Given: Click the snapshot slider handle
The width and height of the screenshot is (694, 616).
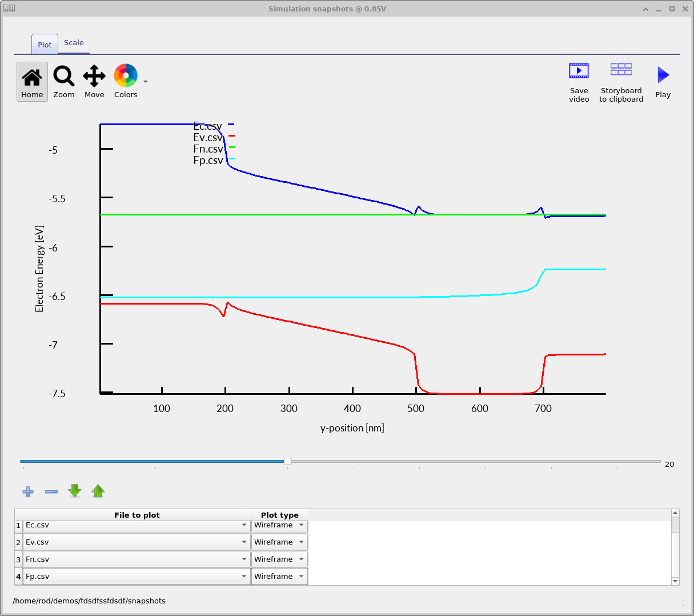Looking at the screenshot, I should (x=287, y=461).
